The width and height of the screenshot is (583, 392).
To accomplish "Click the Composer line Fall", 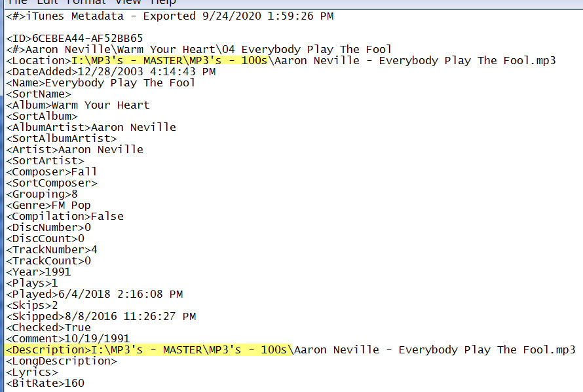I will (x=52, y=172).
